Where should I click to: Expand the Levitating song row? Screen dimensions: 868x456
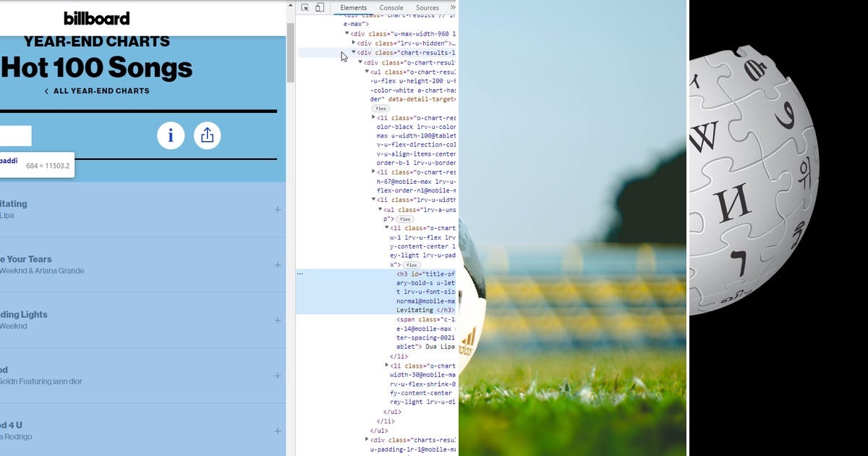pos(278,209)
